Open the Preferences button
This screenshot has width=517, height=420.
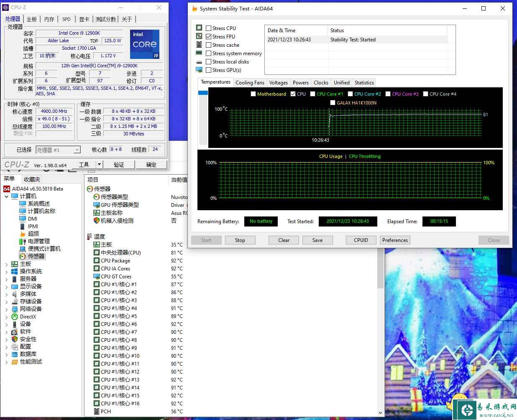[395, 240]
